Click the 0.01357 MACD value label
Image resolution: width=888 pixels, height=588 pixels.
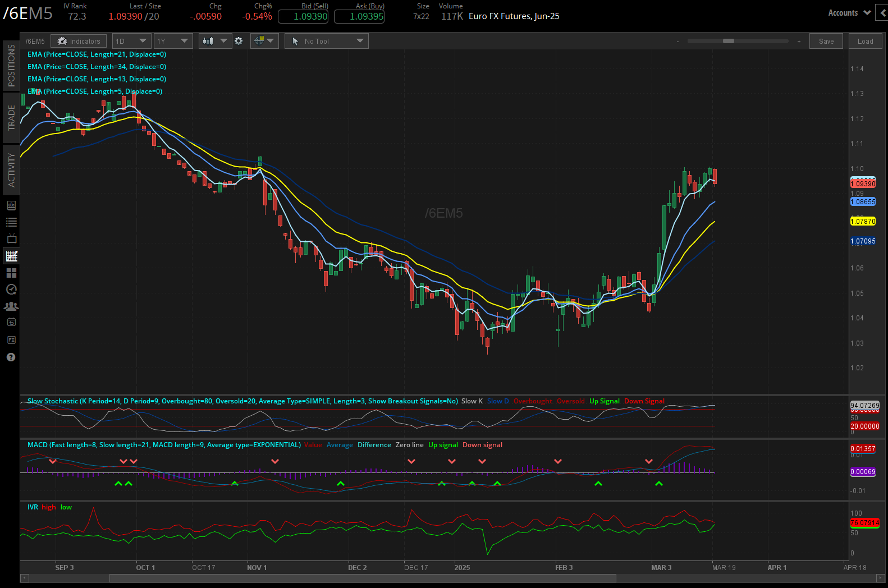(x=863, y=448)
